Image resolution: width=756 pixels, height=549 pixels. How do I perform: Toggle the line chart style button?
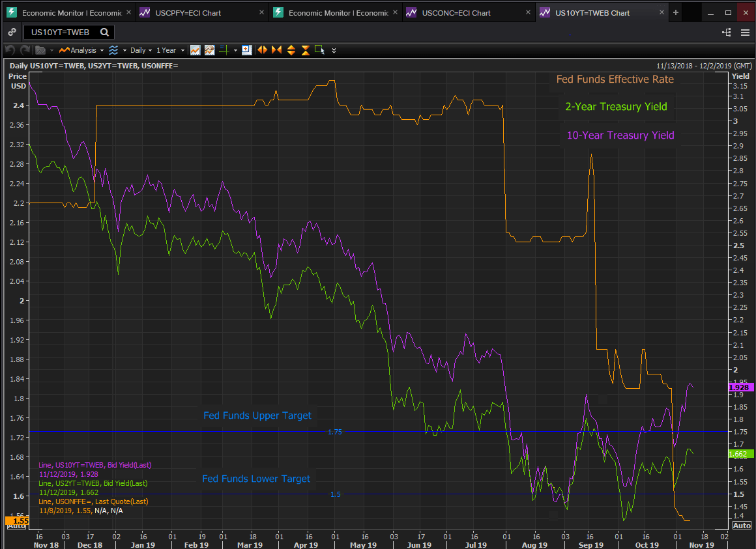195,50
